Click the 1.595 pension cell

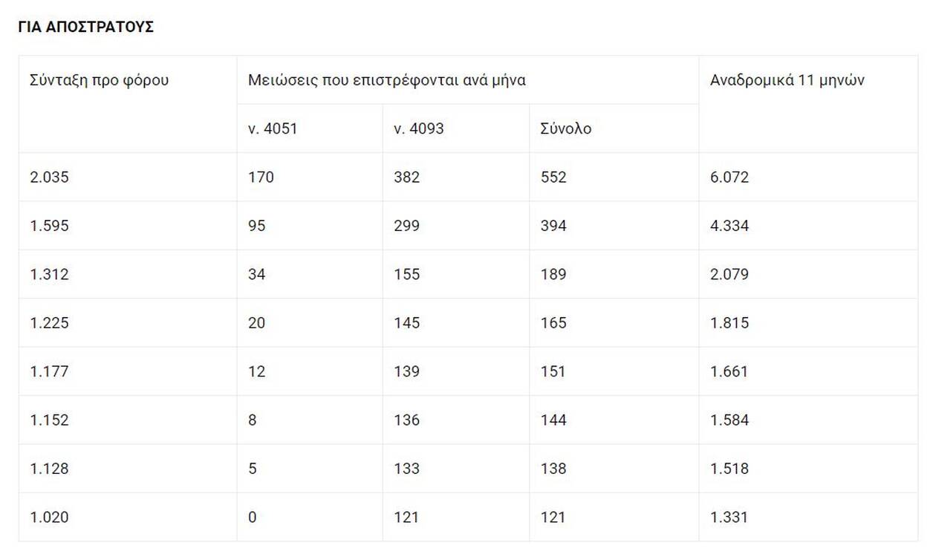click(x=50, y=226)
